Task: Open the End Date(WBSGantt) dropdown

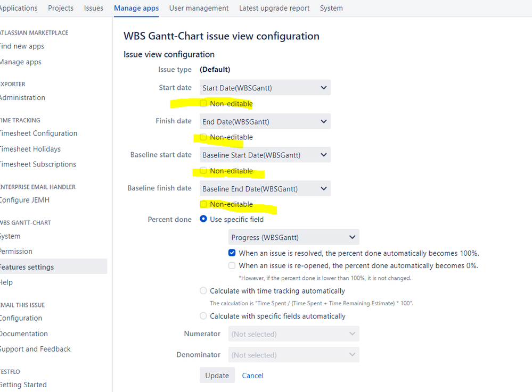Action: (x=265, y=121)
